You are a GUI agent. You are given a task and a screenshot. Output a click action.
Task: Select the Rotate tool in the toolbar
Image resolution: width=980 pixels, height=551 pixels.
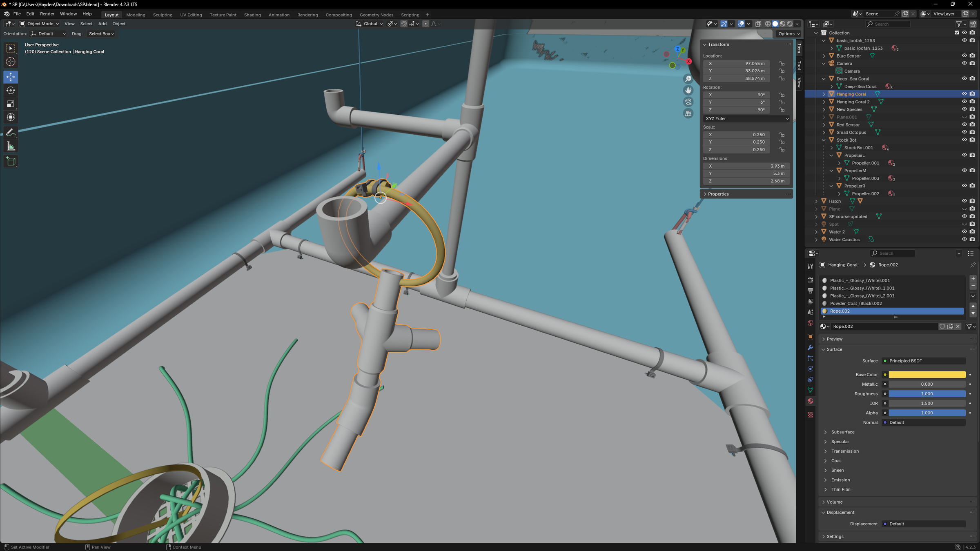point(10,91)
